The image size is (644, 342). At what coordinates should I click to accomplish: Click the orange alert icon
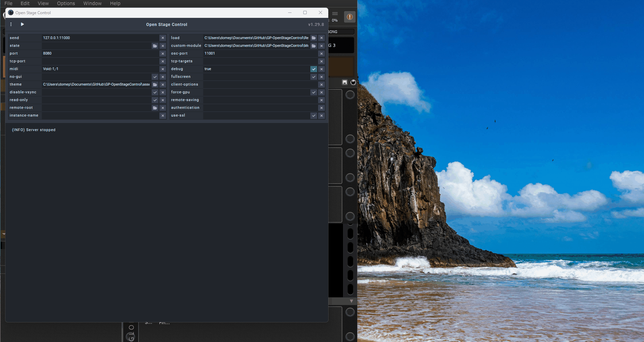pos(349,17)
